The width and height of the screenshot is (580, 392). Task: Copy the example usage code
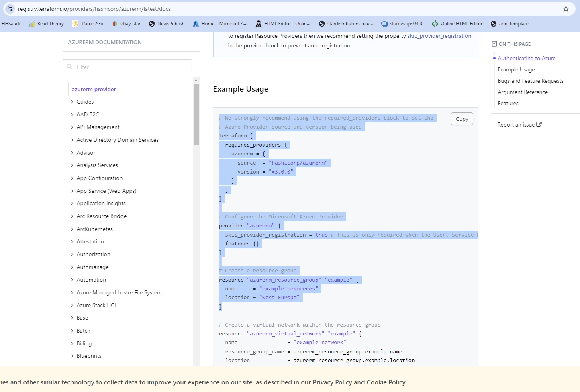462,119
